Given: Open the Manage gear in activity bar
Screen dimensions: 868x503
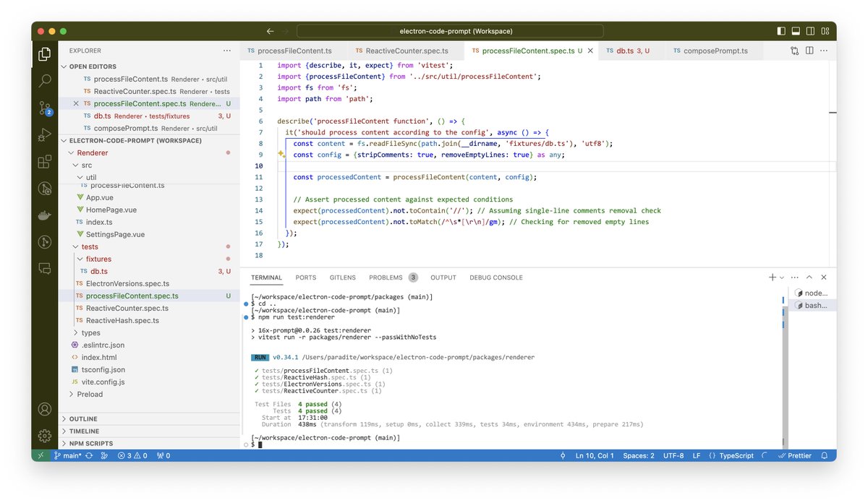Looking at the screenshot, I should (x=45, y=436).
